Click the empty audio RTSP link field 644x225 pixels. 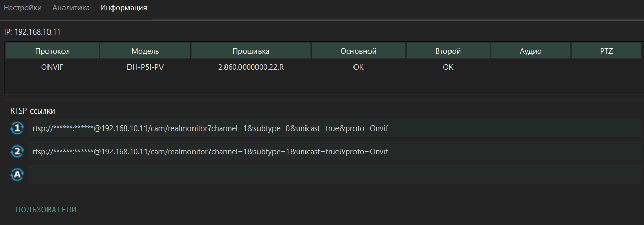click(335, 174)
